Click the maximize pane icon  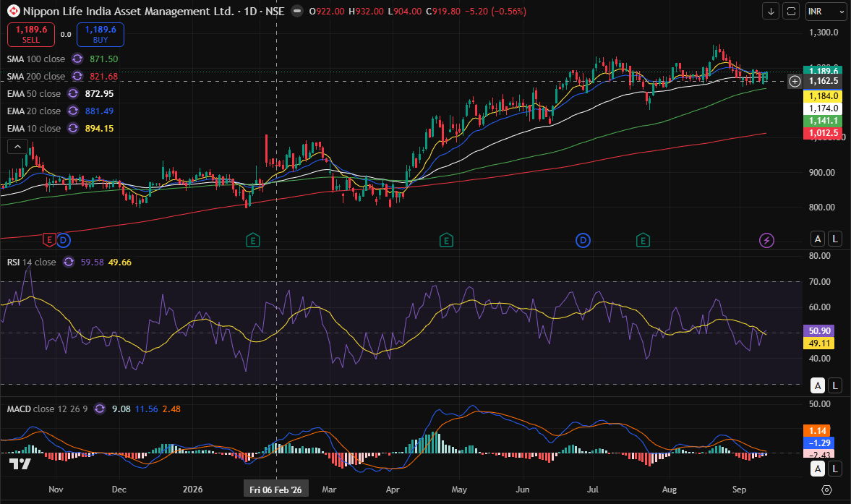coord(791,11)
